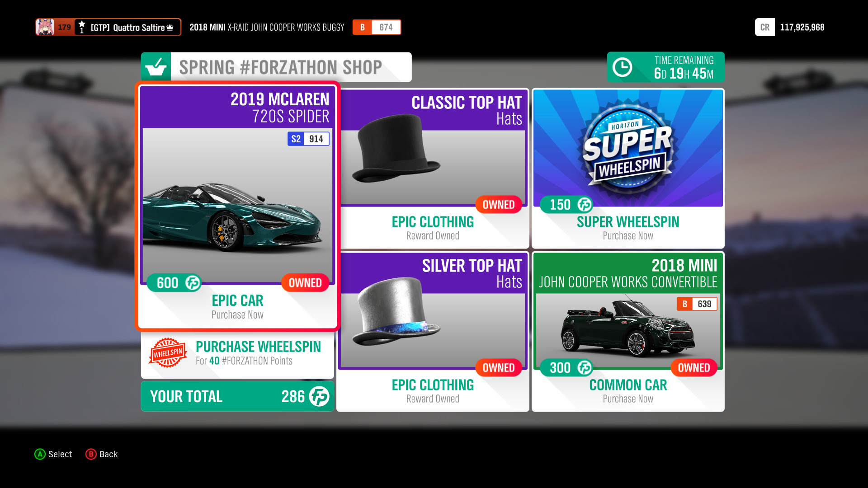The height and width of the screenshot is (488, 868).
Task: Click the S2 914 performance rating badge
Action: tap(308, 139)
